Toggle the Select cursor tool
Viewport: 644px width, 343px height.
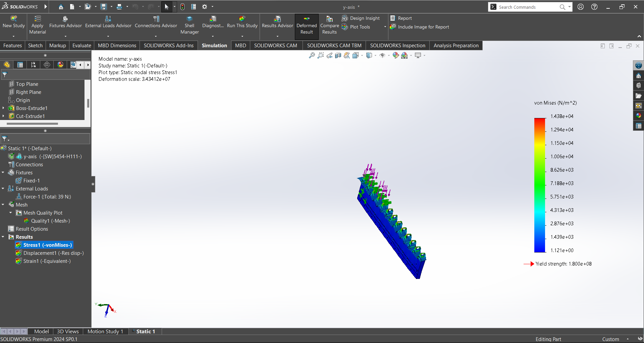[x=167, y=7]
